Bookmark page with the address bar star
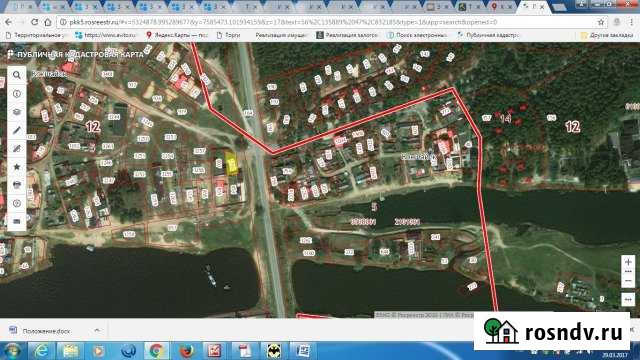 [x=601, y=22]
